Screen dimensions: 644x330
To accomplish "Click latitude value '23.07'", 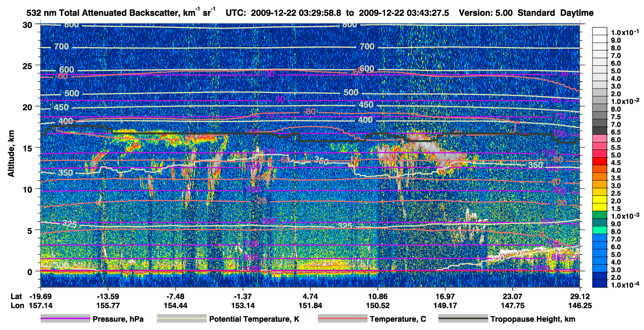I will click(513, 296).
